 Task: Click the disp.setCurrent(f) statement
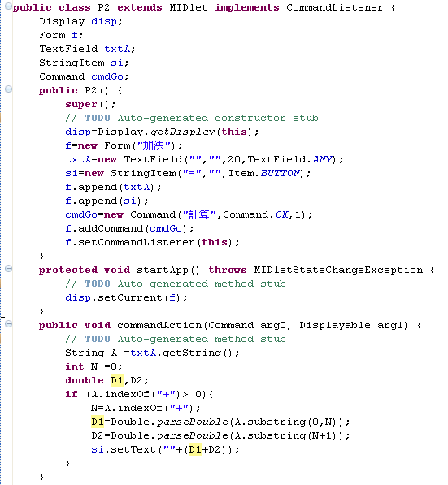pos(126,298)
